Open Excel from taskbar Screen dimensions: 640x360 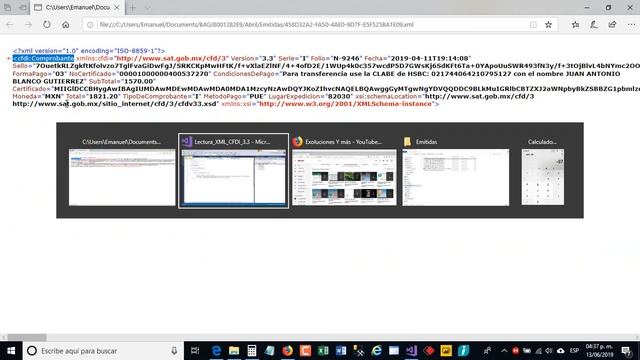pyautogui.click(x=323, y=351)
